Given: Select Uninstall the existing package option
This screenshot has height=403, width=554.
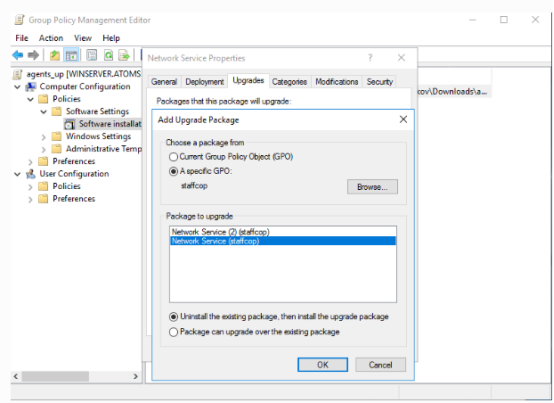Looking at the screenshot, I should tap(173, 316).
